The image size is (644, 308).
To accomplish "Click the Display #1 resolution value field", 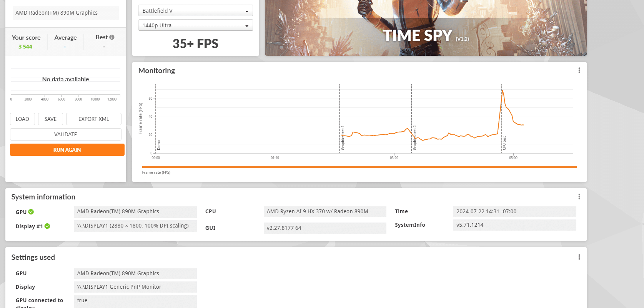I will tap(135, 226).
